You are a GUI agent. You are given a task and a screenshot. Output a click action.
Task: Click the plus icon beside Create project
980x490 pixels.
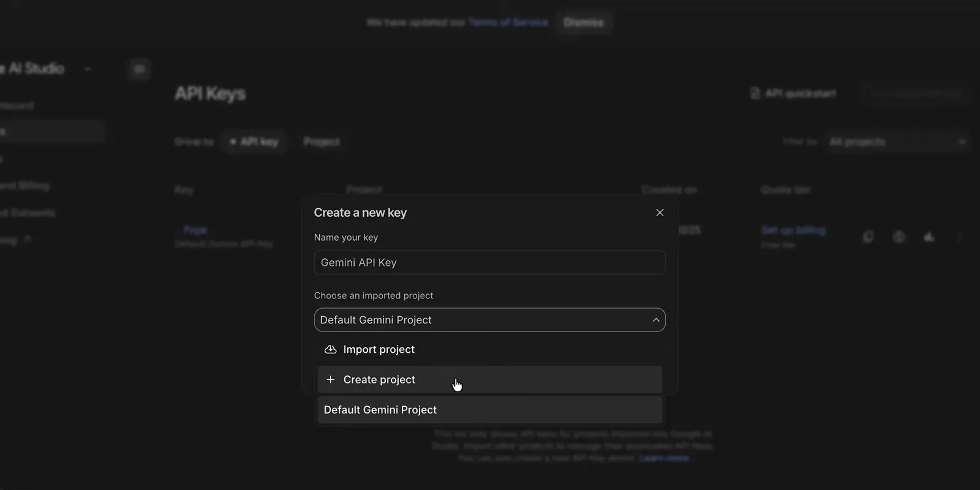click(330, 380)
